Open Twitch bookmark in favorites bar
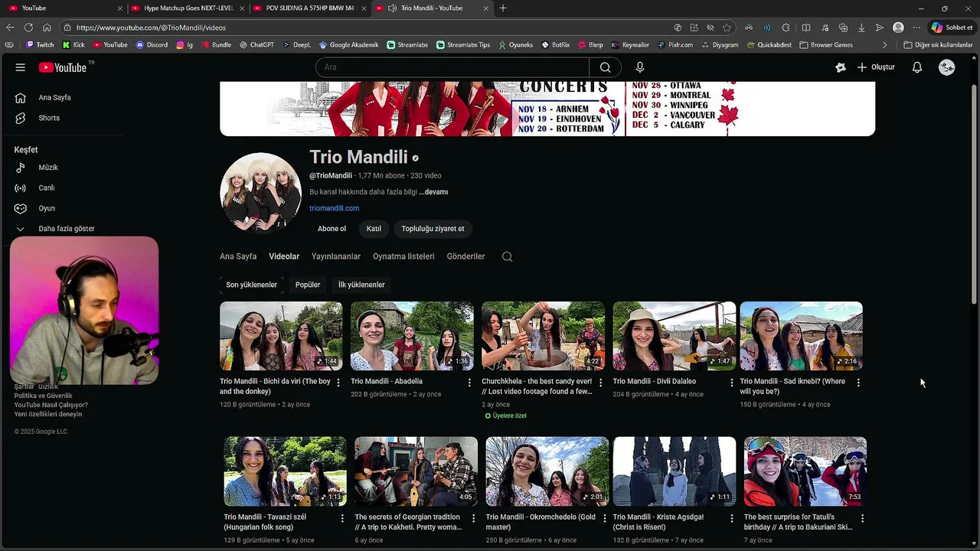This screenshot has height=551, width=980. click(x=40, y=45)
